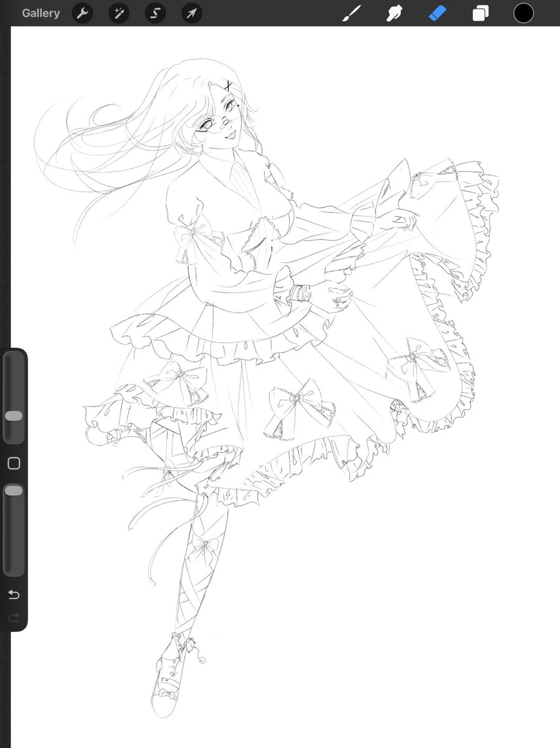Open the Actions wrench menu

tap(82, 13)
